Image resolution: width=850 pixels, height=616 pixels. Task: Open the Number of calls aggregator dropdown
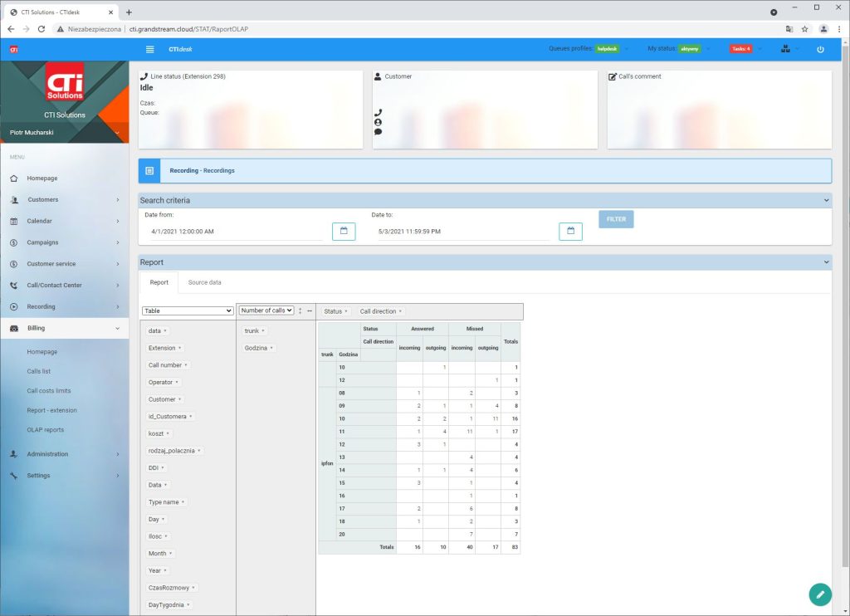coord(266,310)
